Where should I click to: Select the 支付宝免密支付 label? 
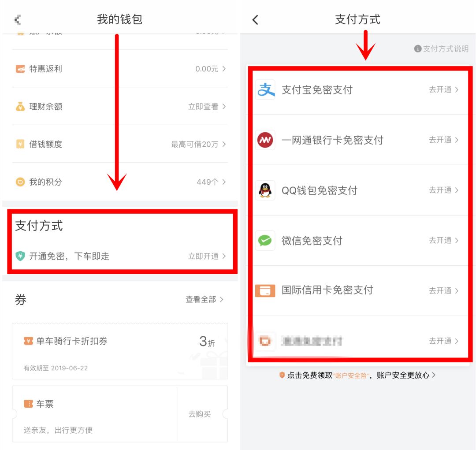pyautogui.click(x=317, y=90)
